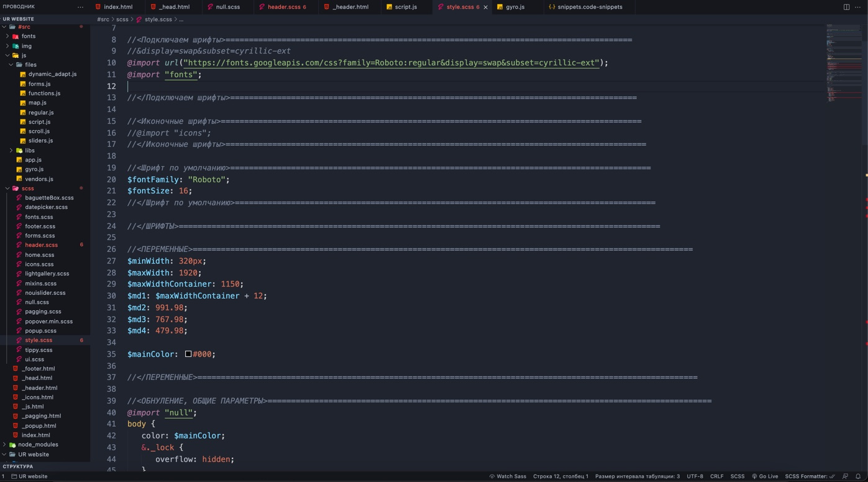Open _popup.html in the explorer
This screenshot has width=868, height=482.
(x=39, y=426)
